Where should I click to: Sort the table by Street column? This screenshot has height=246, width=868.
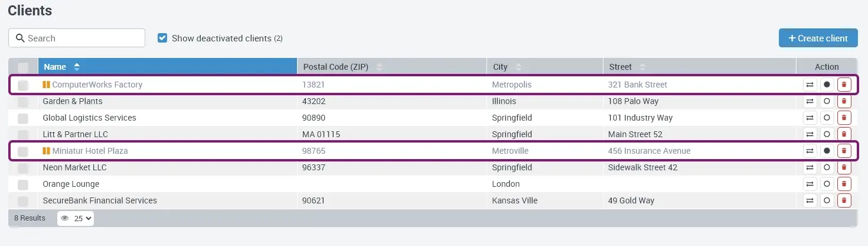click(620, 67)
